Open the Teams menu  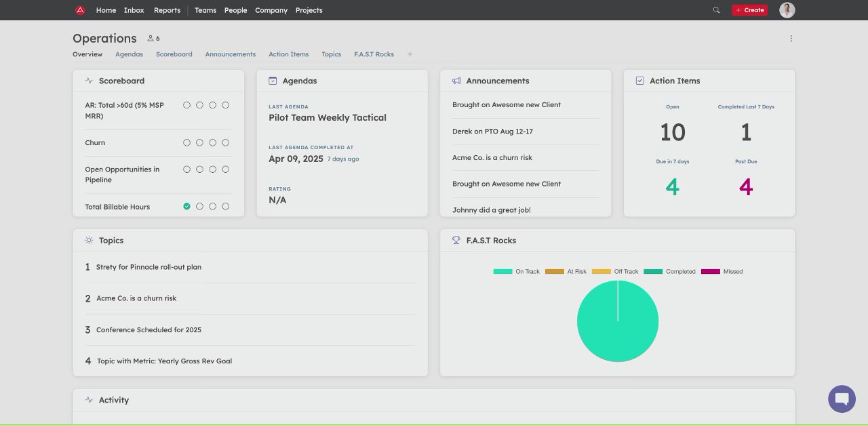click(205, 10)
